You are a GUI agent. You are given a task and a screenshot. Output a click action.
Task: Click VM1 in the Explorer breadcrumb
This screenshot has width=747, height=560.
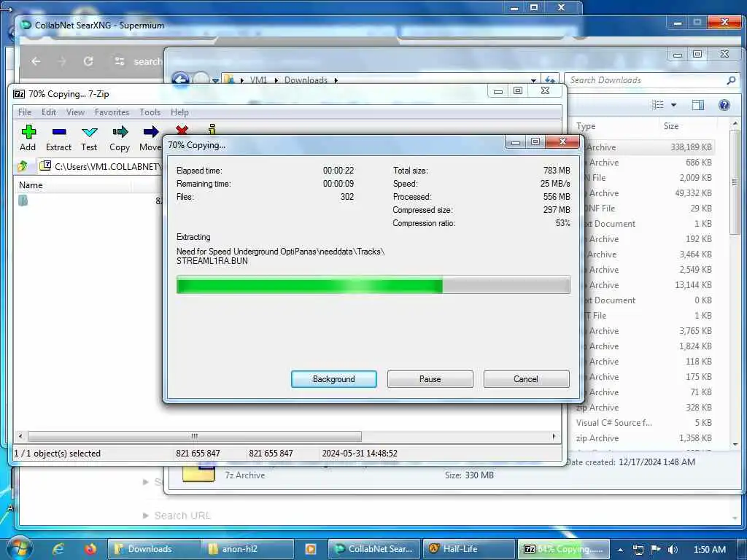(259, 80)
